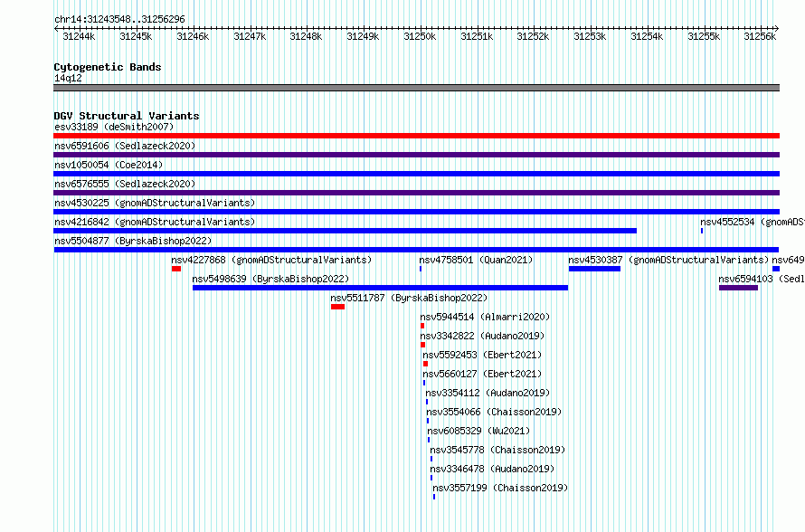Open the nsv4216842 gnomAD variant label
Viewport: 805px width, 532px height.
(155, 222)
